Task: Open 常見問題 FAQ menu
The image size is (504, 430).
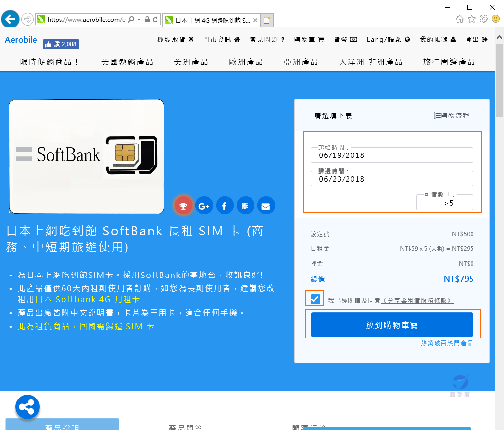Action: pos(267,39)
